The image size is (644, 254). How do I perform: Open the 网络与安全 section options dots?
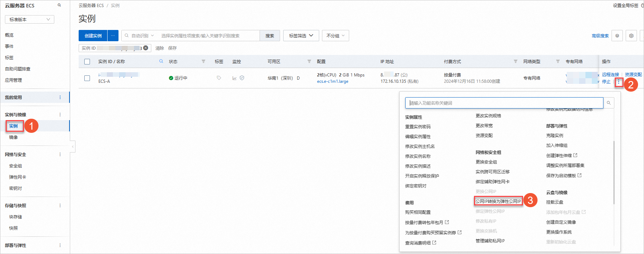coord(60,154)
